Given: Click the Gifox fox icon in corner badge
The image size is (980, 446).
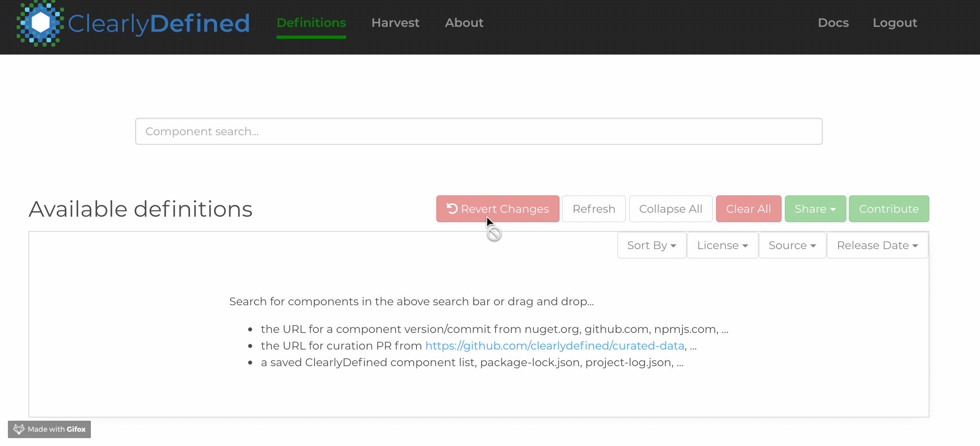Looking at the screenshot, I should [19, 429].
